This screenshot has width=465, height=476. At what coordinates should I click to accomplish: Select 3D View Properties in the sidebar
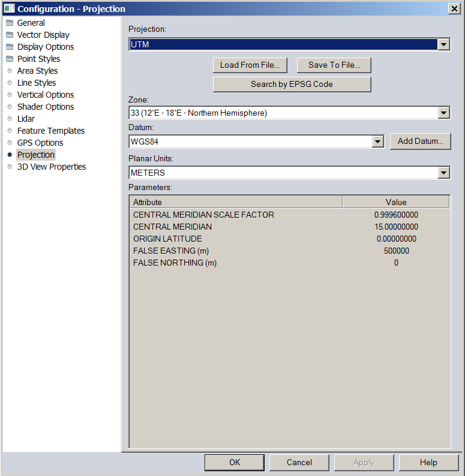pyautogui.click(x=51, y=167)
